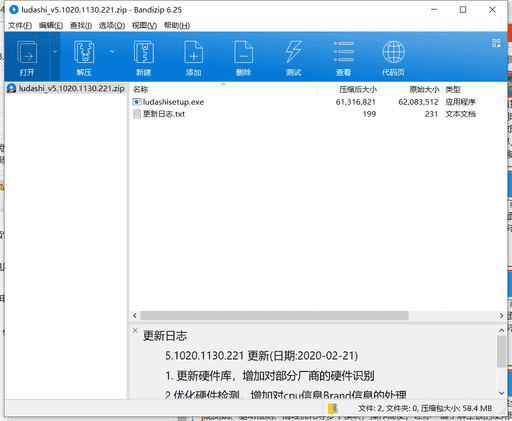The height and width of the screenshot is (421, 512).
Task: Sort by the 名称 column header
Action: pyautogui.click(x=223, y=89)
